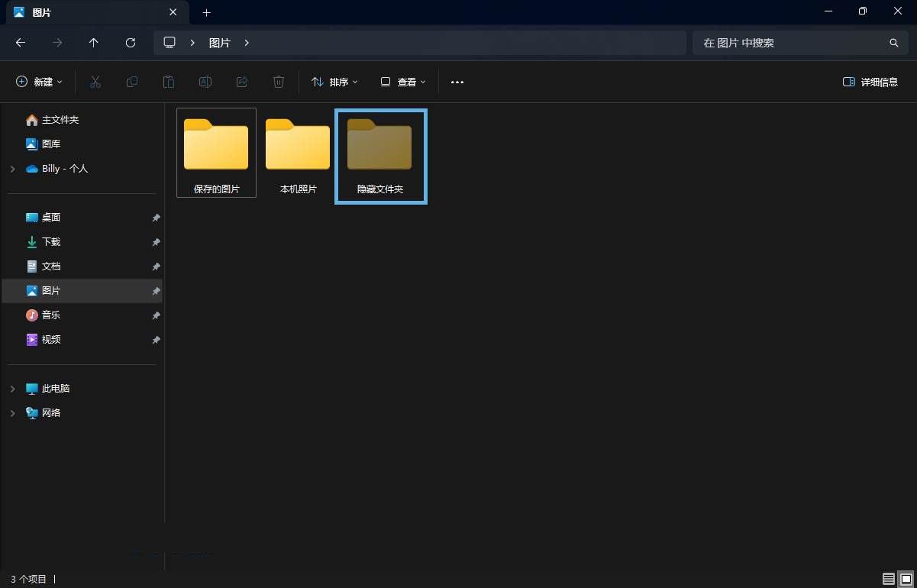Add a new tab with plus button
Screen dimensions: 917x588
[x=206, y=12]
